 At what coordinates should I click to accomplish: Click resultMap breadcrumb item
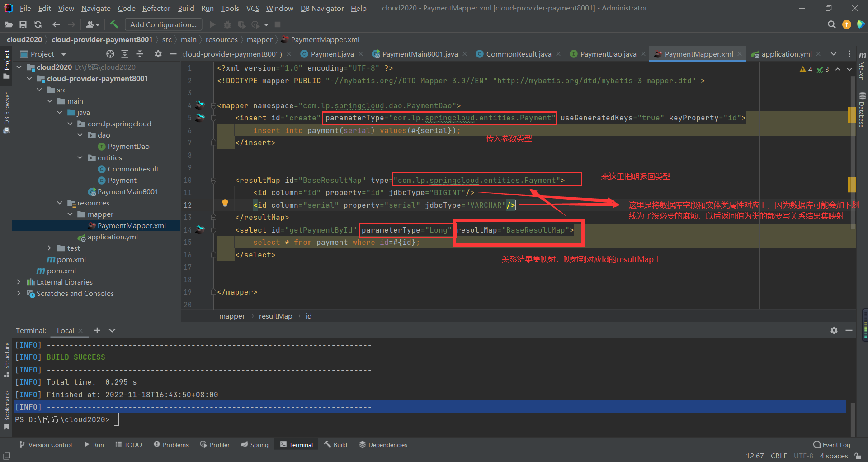(275, 316)
